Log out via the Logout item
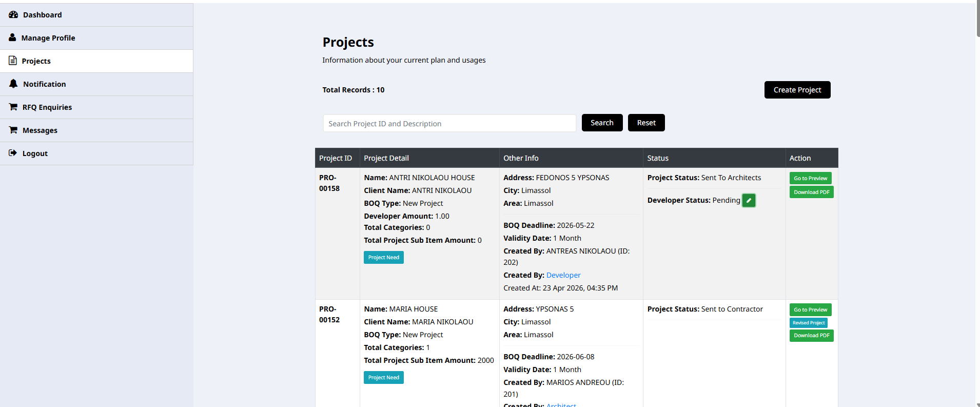The height and width of the screenshot is (407, 980). [96, 153]
